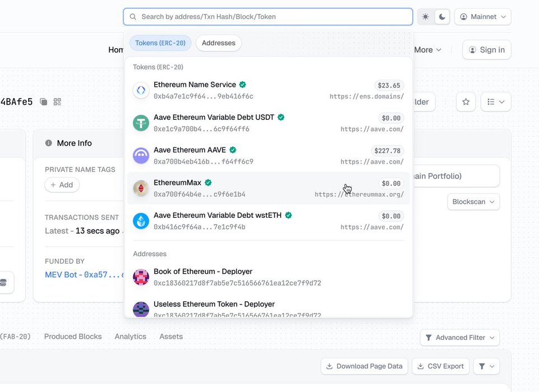Switch to the Analytics tab
Screen dimensions: 539x392
click(131, 337)
